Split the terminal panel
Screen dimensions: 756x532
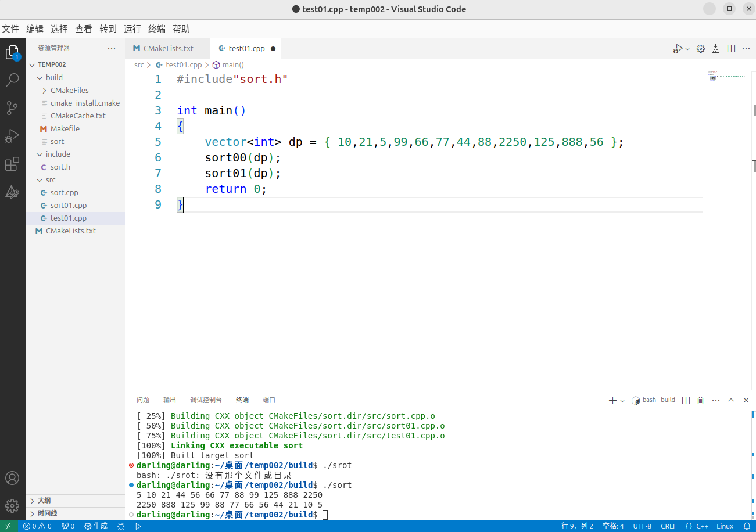(x=686, y=400)
